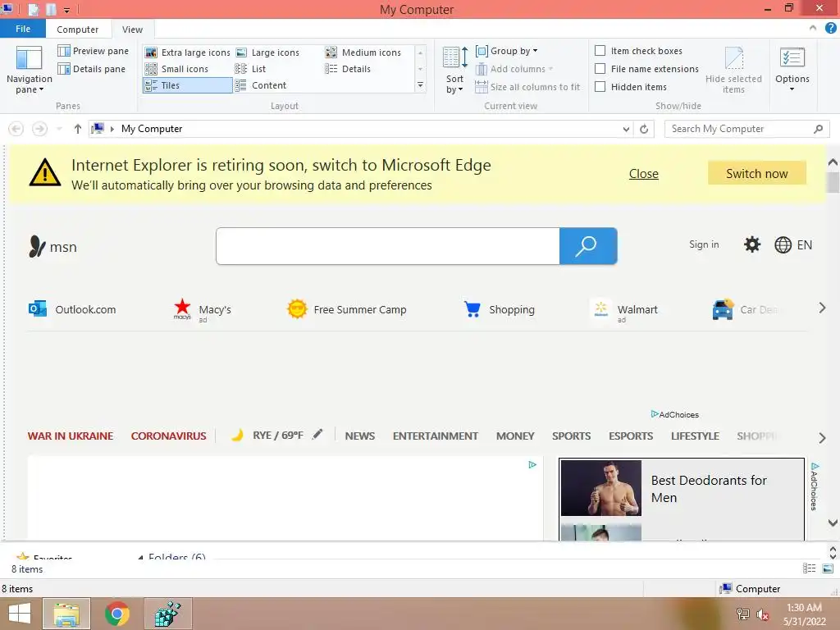Click the My Computer breadcrumb
Viewport: 840px width, 630px height.
click(x=152, y=129)
